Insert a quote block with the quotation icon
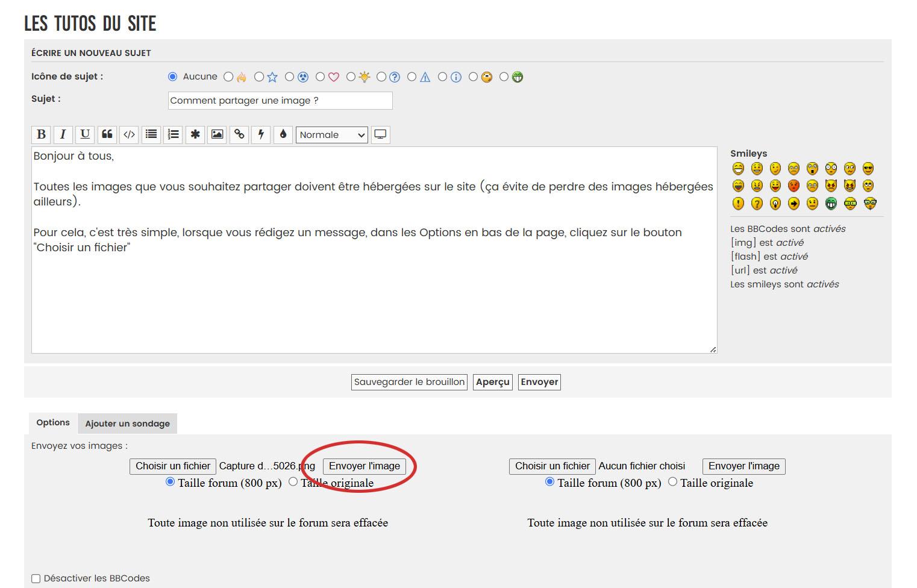The height and width of the screenshot is (588, 917). pyautogui.click(x=107, y=134)
